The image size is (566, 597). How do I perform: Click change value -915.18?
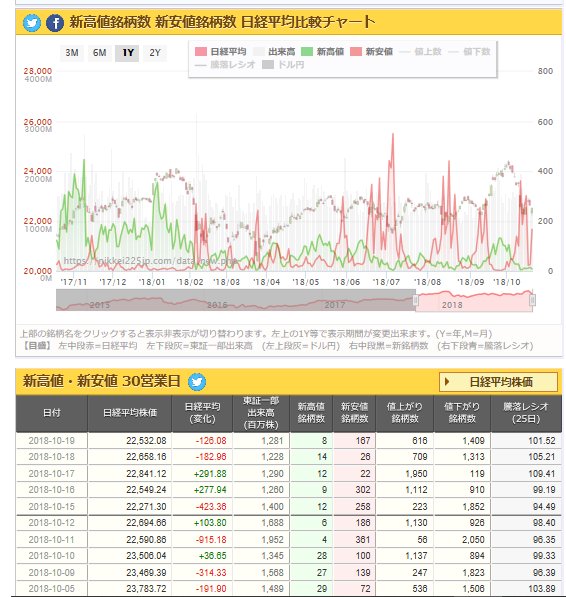pos(210,540)
